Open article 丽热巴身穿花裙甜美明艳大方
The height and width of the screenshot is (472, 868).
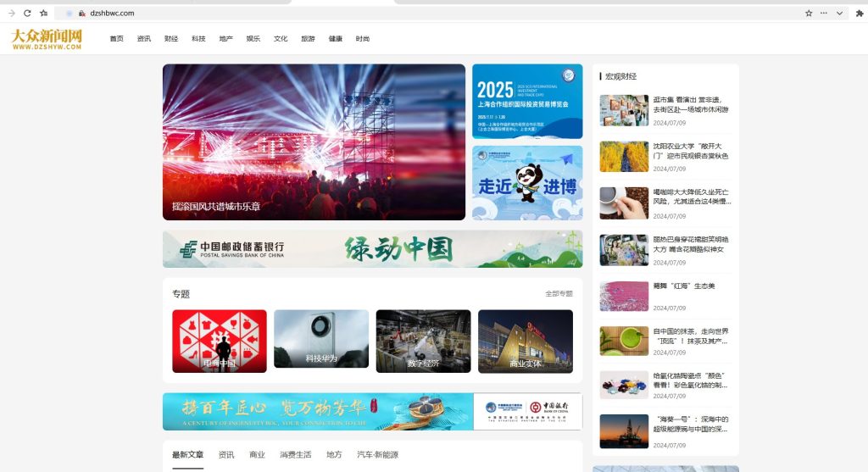pyautogui.click(x=690, y=245)
